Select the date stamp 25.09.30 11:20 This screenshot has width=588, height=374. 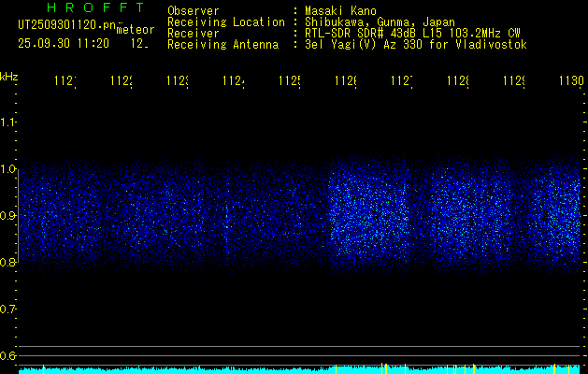click(x=64, y=44)
